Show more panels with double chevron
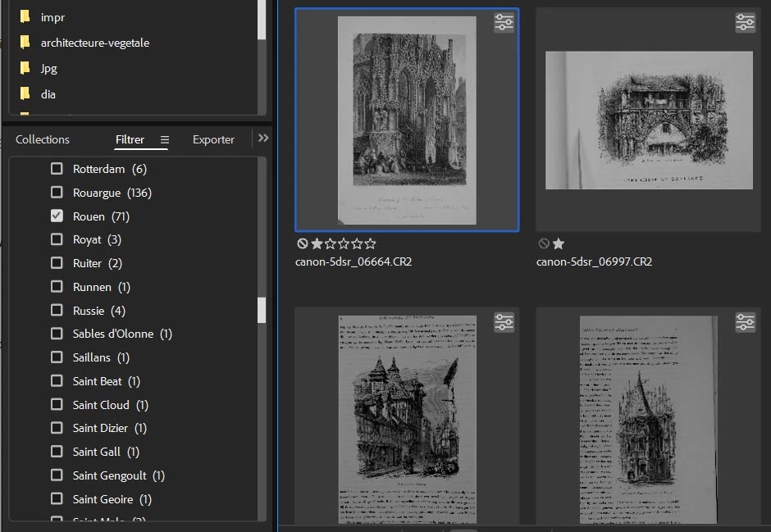 [263, 138]
